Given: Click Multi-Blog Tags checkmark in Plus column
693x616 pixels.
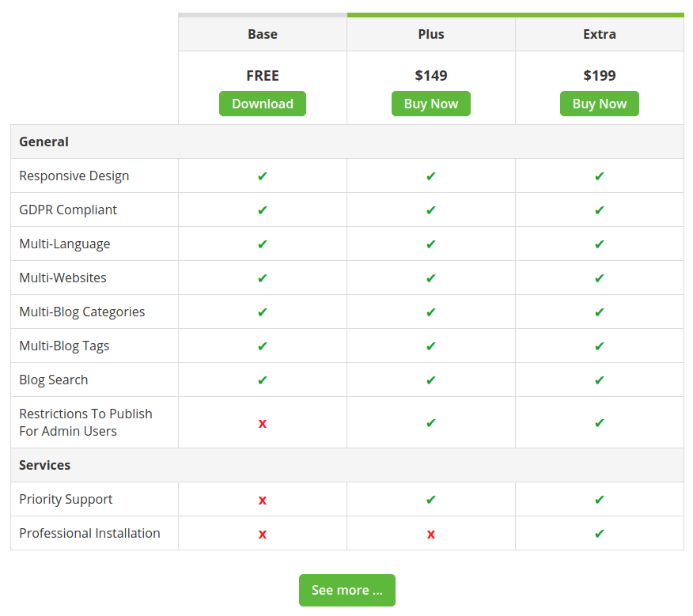Looking at the screenshot, I should (x=431, y=346).
